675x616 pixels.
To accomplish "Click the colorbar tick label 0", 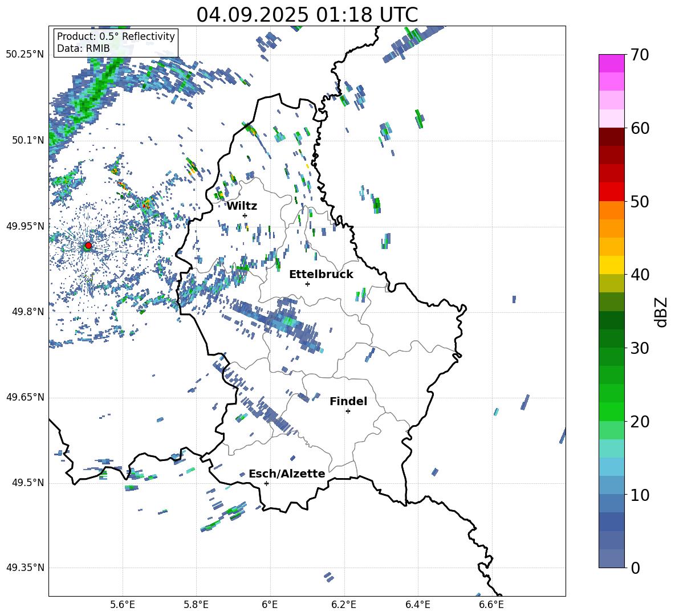I will pos(635,568).
